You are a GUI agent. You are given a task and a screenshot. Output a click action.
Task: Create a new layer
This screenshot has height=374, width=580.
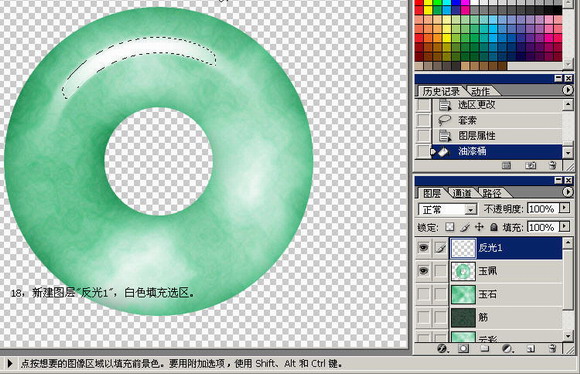click(x=530, y=348)
